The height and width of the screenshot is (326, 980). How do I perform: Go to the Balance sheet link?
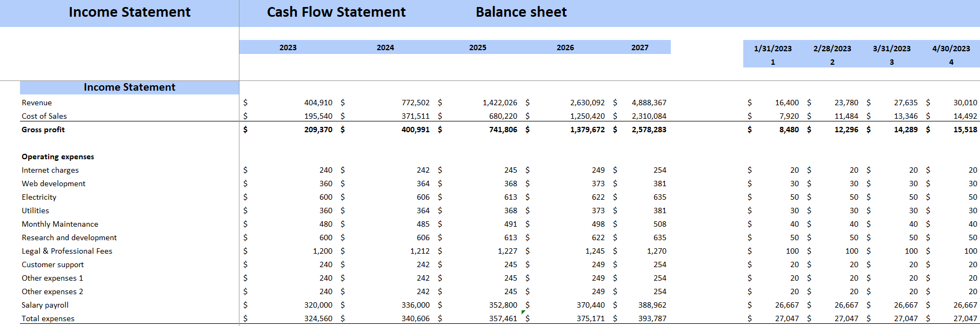(x=521, y=12)
